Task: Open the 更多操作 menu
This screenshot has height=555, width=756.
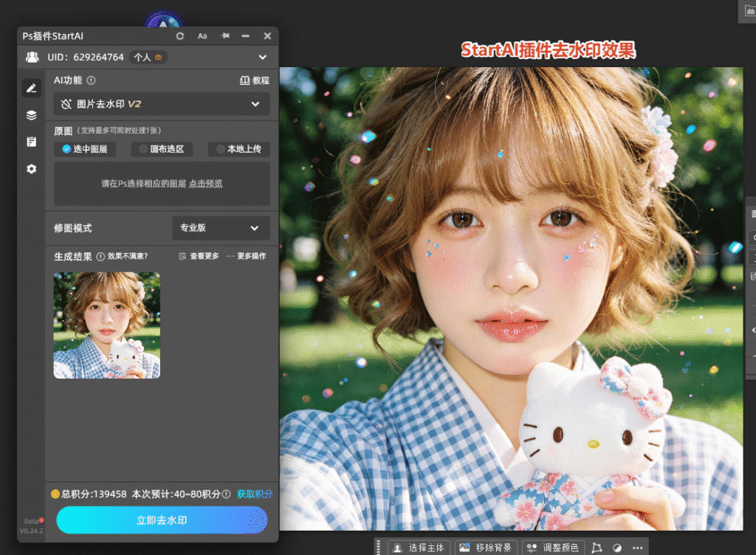Action: [246, 256]
